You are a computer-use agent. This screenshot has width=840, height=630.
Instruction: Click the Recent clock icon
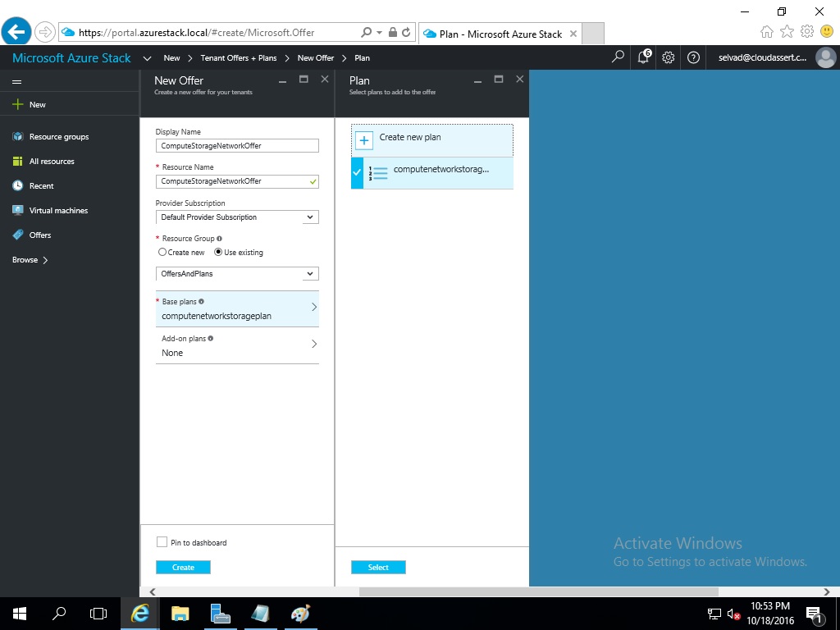click(18, 186)
